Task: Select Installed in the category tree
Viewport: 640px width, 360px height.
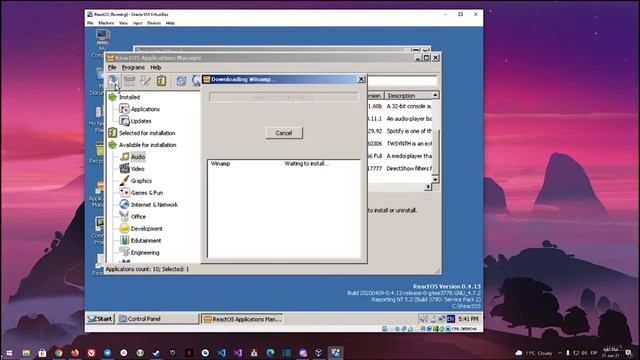Action: pyautogui.click(x=129, y=97)
